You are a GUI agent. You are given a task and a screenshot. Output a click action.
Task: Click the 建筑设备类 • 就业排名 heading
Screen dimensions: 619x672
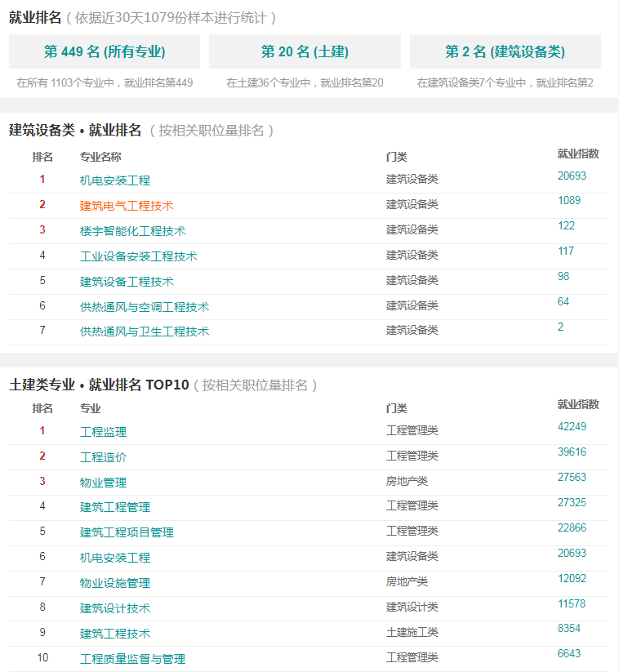click(x=75, y=130)
